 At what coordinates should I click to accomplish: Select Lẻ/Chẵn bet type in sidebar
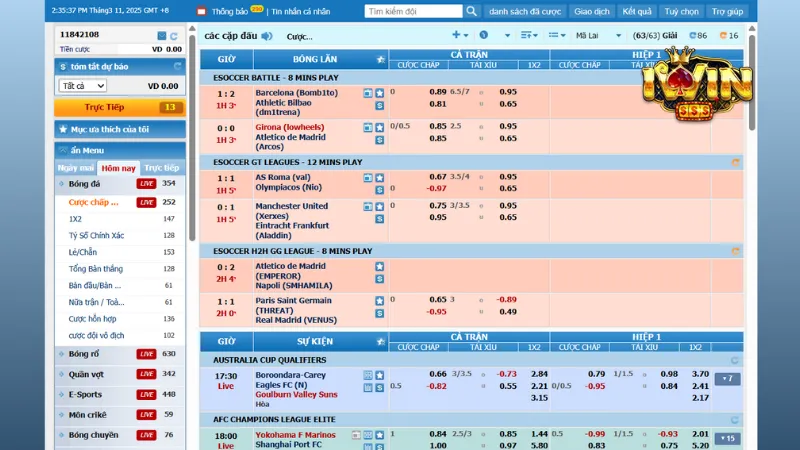click(x=83, y=252)
